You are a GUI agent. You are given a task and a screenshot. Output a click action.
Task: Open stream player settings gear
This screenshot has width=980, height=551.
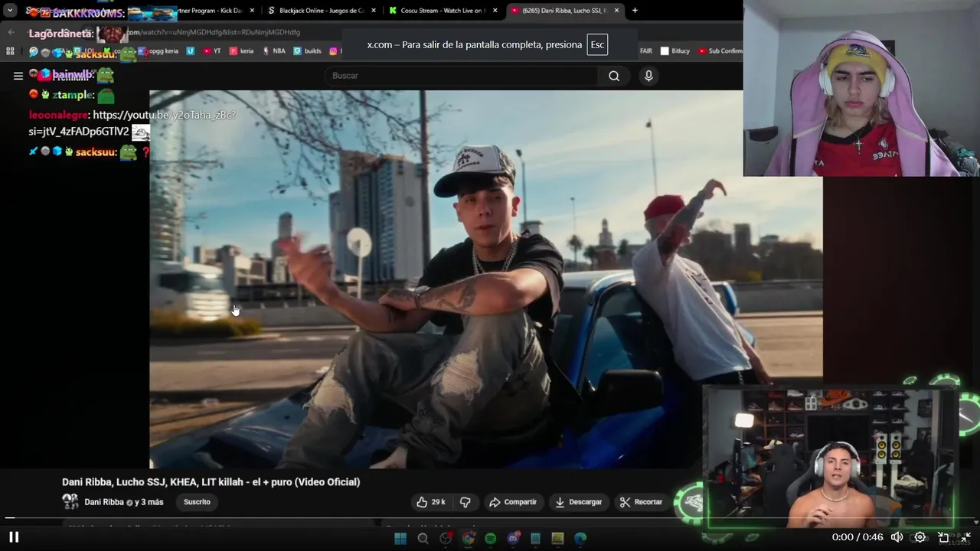[x=920, y=537]
